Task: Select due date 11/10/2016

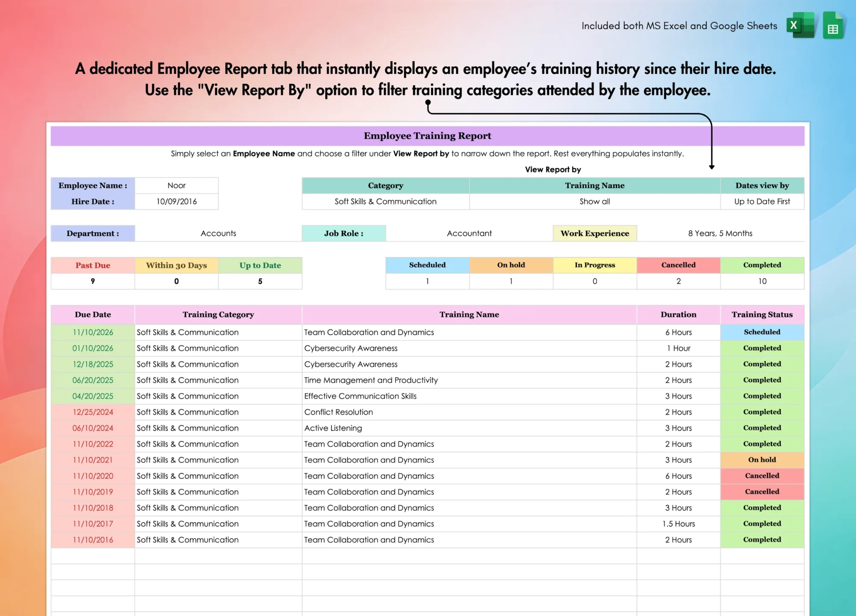Action: (x=93, y=540)
